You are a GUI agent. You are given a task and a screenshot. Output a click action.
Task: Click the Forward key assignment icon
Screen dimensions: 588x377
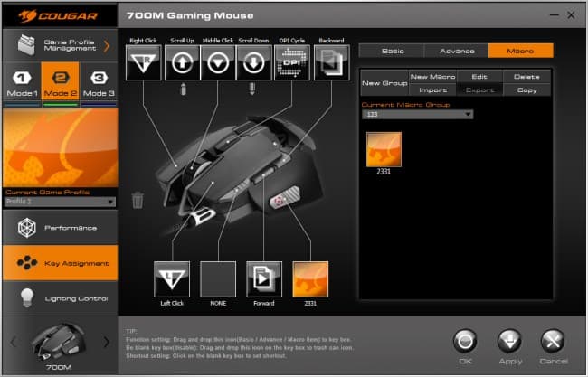pos(264,279)
